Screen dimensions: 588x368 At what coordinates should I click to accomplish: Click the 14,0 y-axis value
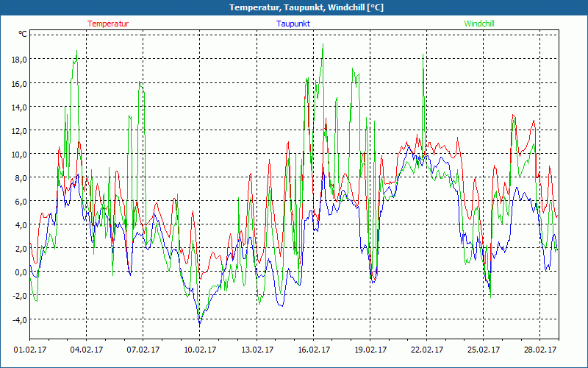coord(19,107)
